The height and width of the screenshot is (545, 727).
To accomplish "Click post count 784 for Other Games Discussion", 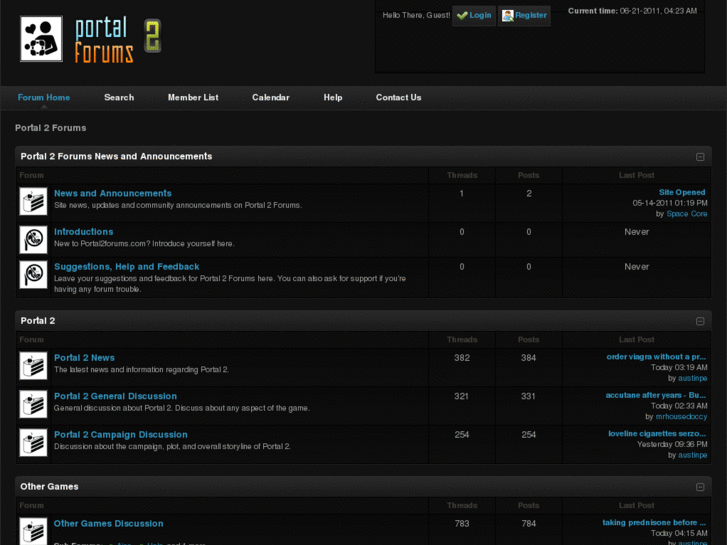I will pos(529,523).
